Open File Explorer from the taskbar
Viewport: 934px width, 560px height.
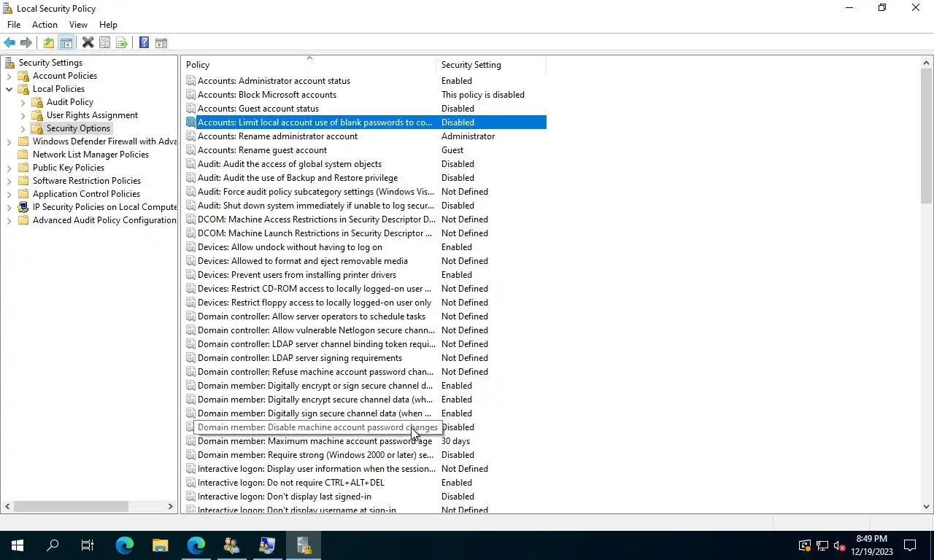pos(160,545)
